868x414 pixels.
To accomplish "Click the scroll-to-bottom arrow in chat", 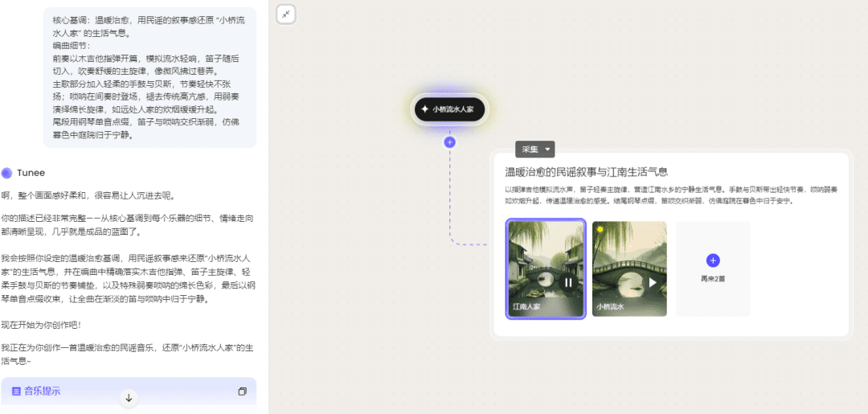I will point(129,398).
